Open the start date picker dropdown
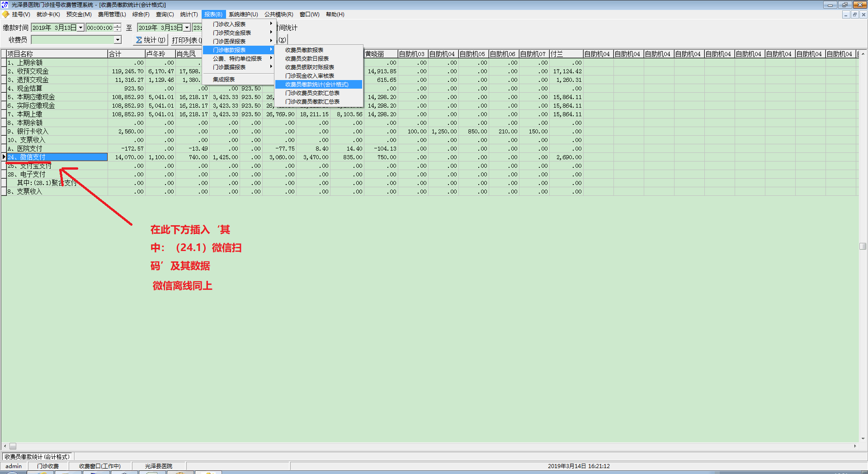The height and width of the screenshot is (474, 868). tap(80, 28)
